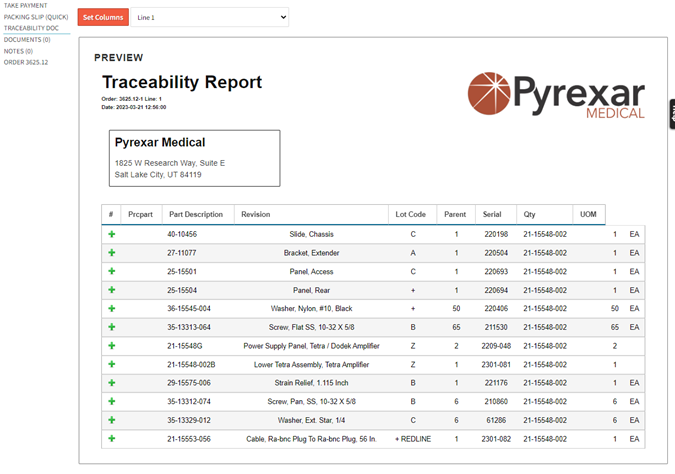The width and height of the screenshot is (675, 474).
Task: Select 'Lower Tetra Assembly, Tetra Amplifier' cell
Action: (x=311, y=364)
